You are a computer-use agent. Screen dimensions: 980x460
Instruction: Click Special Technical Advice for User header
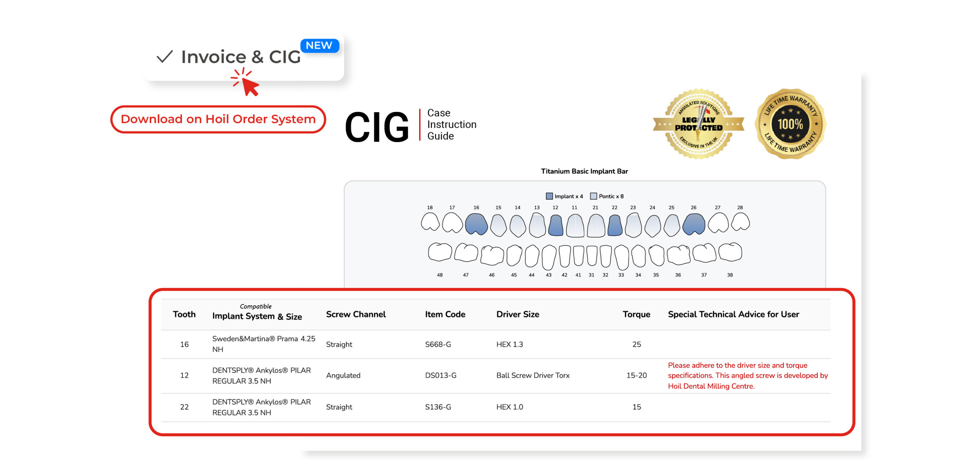(733, 314)
